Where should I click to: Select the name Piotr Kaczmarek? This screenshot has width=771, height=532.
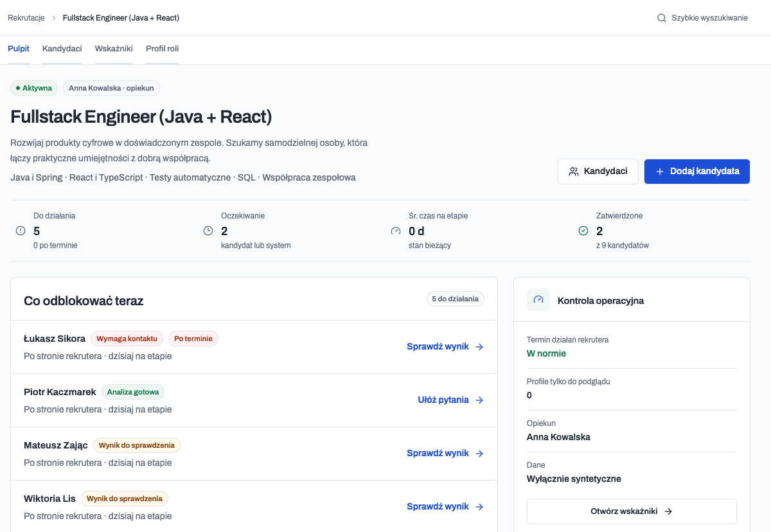pyautogui.click(x=60, y=392)
